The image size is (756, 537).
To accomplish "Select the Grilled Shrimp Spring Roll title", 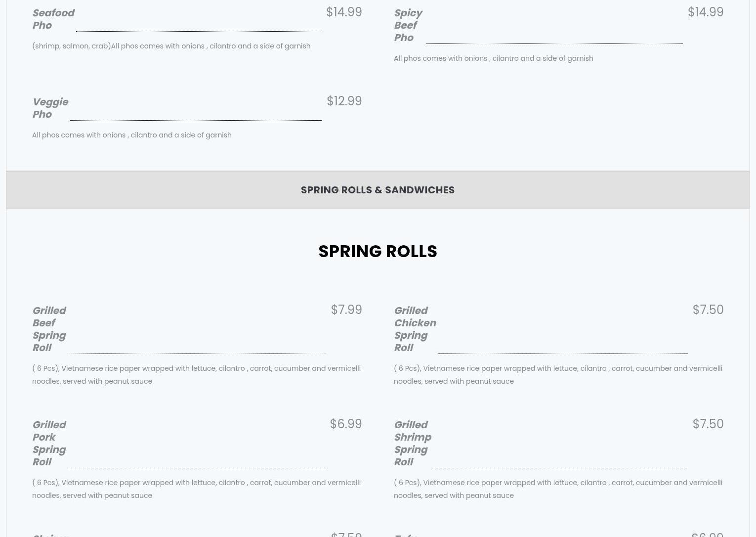I will pyautogui.click(x=412, y=443).
